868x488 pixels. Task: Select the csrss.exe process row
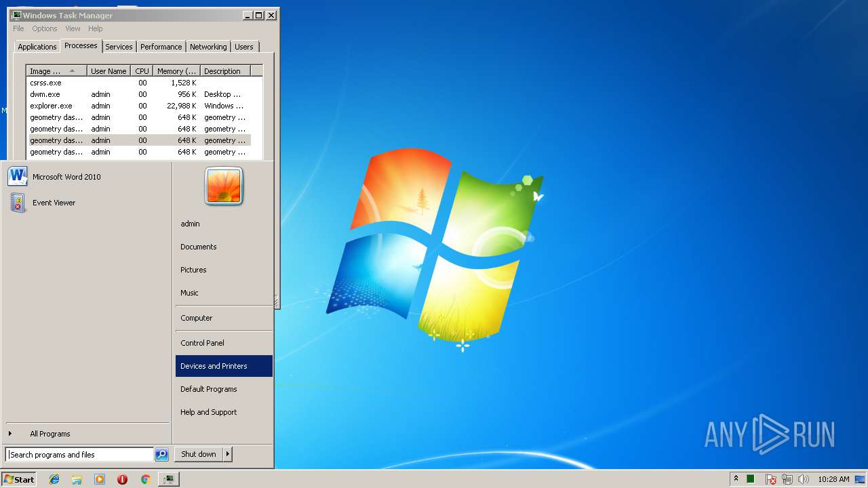coord(138,83)
